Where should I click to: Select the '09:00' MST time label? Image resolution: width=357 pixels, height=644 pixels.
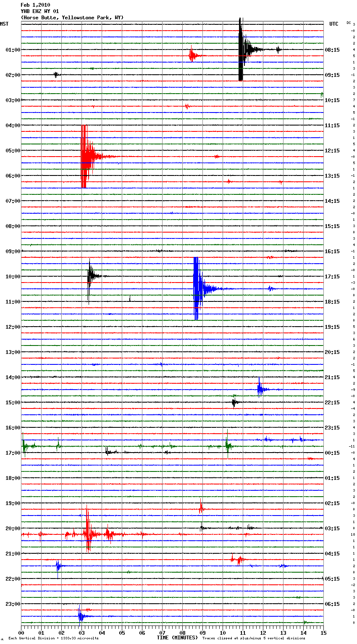coord(13,251)
